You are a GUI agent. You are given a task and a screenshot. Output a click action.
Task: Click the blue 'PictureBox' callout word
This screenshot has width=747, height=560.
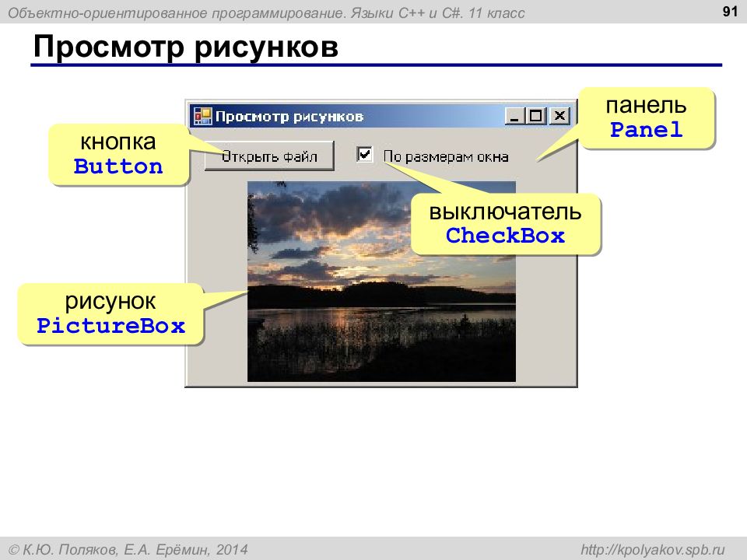110,326
